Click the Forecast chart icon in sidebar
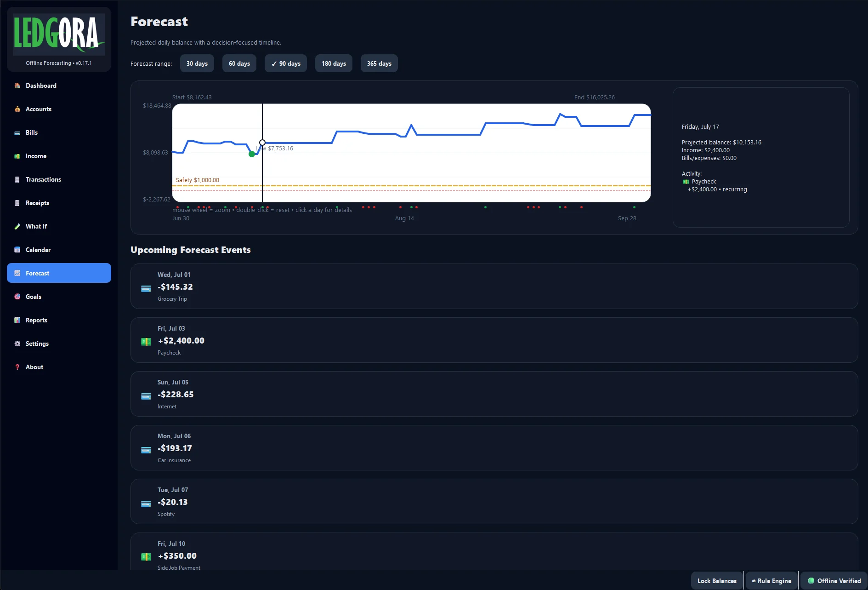Screen dimensions: 868x590 [17, 273]
